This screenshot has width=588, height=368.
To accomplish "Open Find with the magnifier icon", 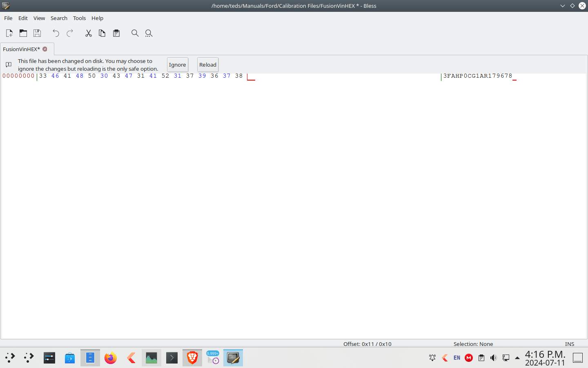I will click(x=135, y=33).
